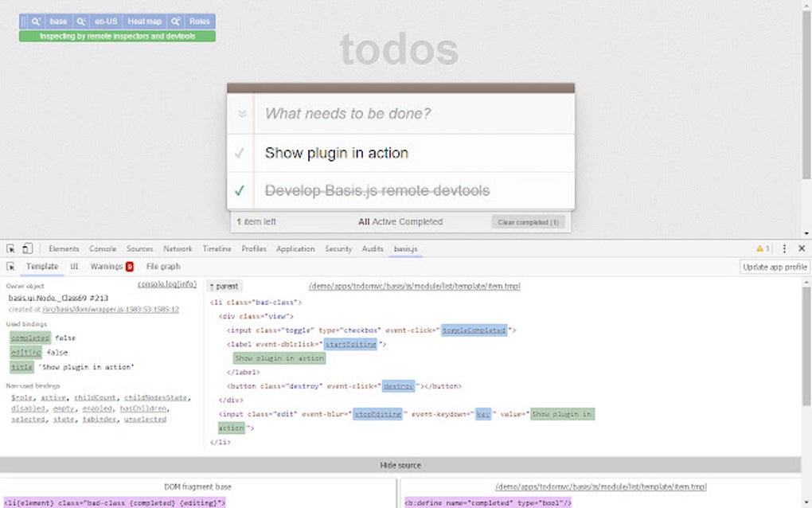Open the devtools three-dot overflow menu

pos(784,248)
